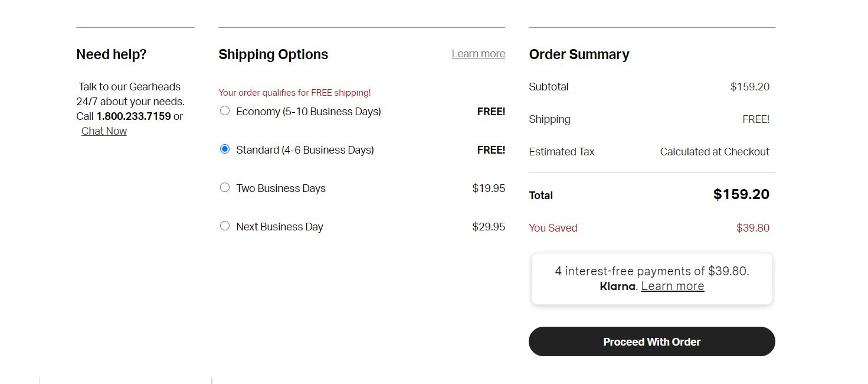Click the FREE shipping qualification message
The width and height of the screenshot is (868, 384).
coord(294,93)
